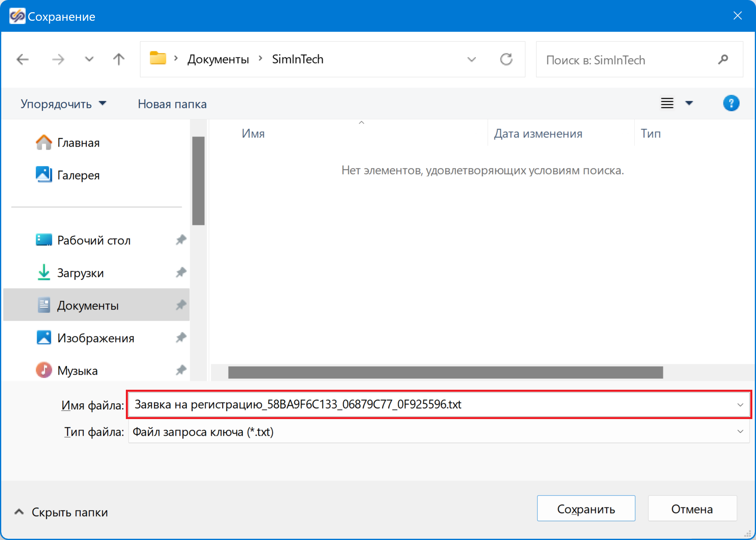Click the Имя файла text field
Screen dimensions: 756x540
432,404
